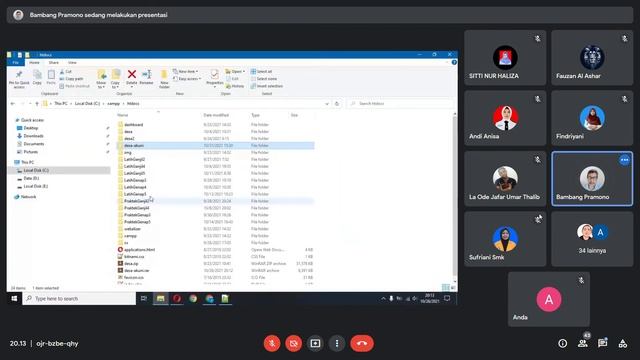
Task: Select Documents in navigation sidebar
Action: tap(33, 144)
